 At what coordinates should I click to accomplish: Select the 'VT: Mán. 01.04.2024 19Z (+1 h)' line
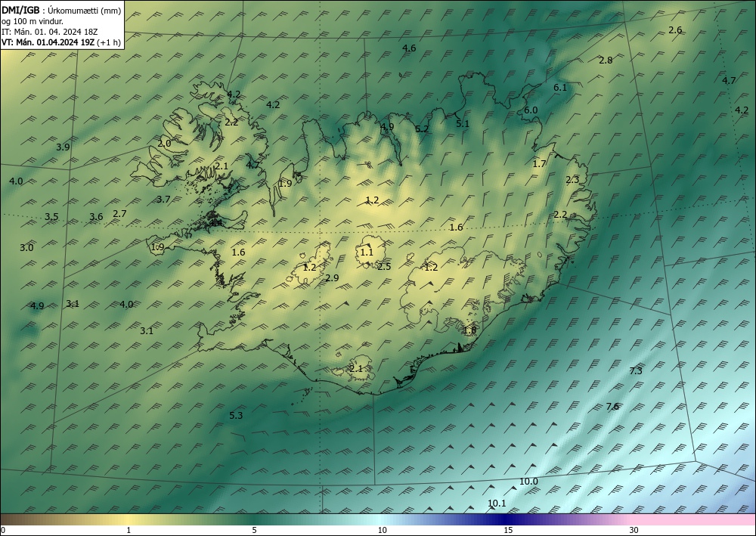tap(60, 42)
